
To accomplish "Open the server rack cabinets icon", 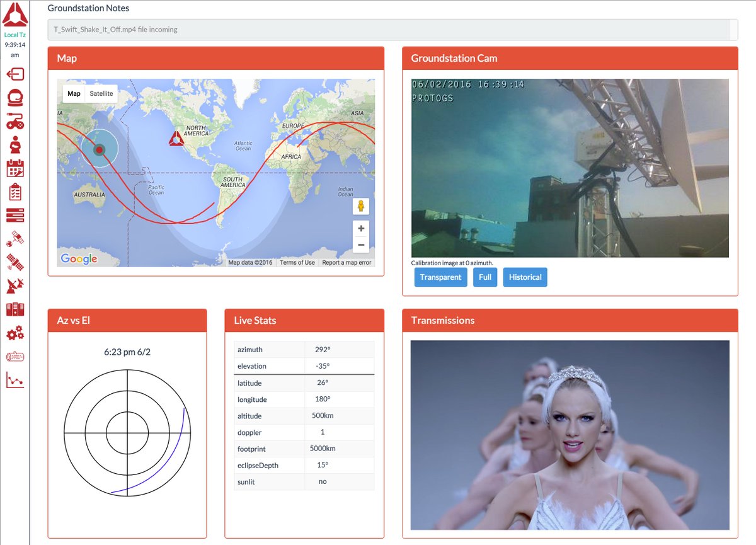I will [15, 309].
